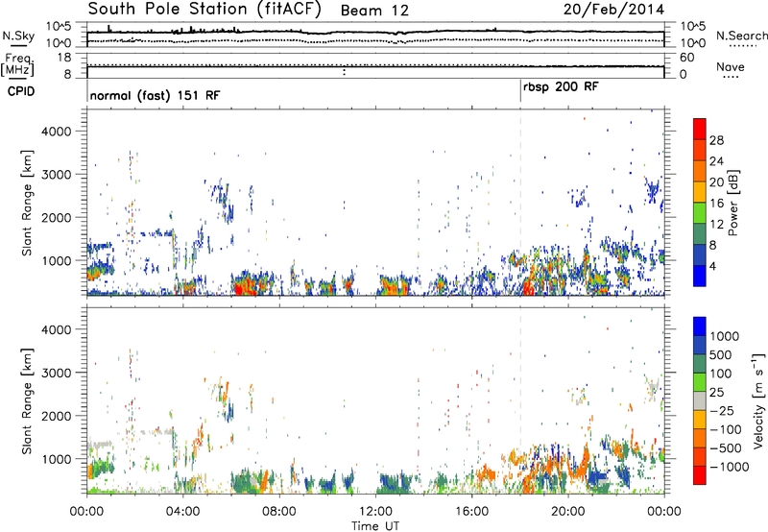Click the gray segment of Velocity colorbar
The height and width of the screenshot is (532, 768).
tap(700, 401)
